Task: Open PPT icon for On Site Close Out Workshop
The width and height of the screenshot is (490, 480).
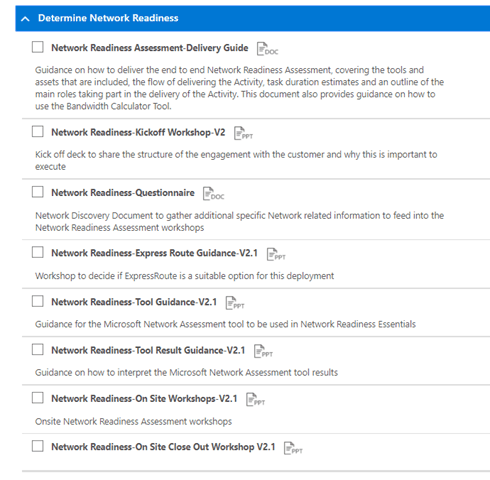Action: pos(293,448)
